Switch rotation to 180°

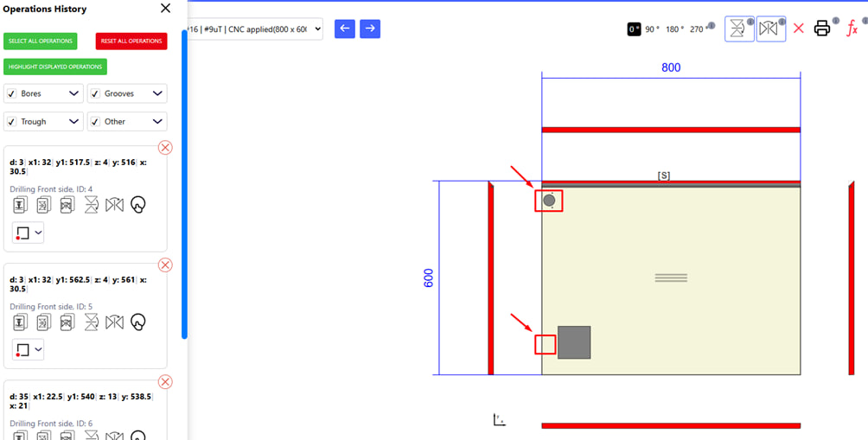pos(674,29)
